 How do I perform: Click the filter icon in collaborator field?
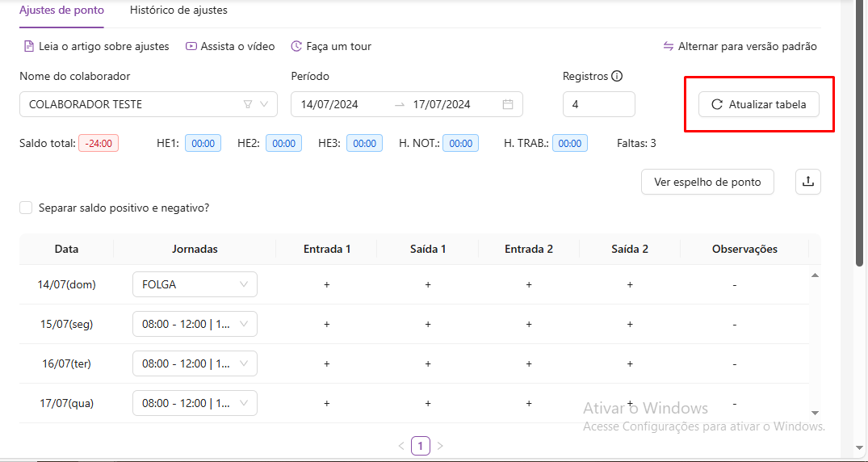[248, 104]
